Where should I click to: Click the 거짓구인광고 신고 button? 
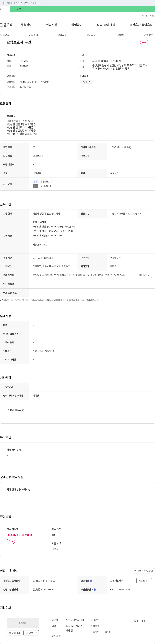pos(143,571)
